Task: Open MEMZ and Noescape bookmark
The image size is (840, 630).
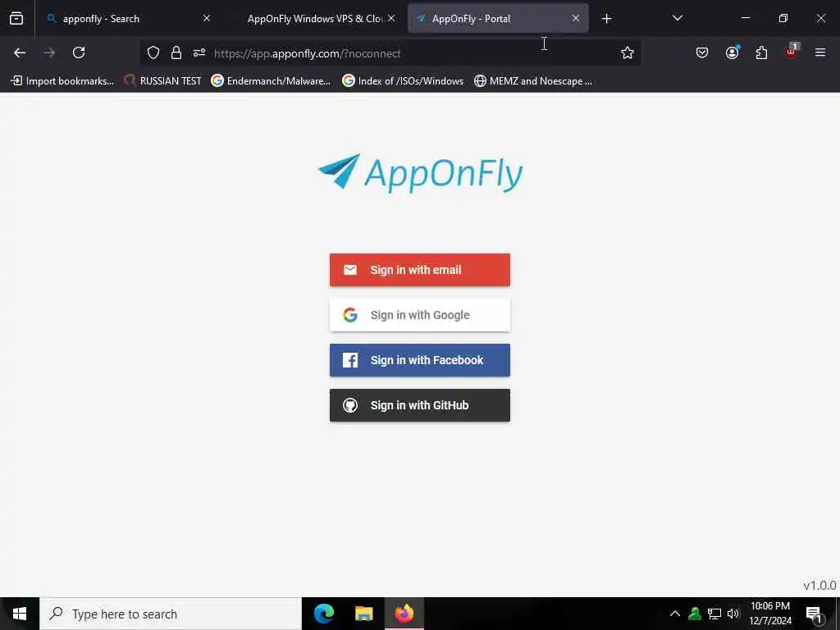Action: click(533, 81)
